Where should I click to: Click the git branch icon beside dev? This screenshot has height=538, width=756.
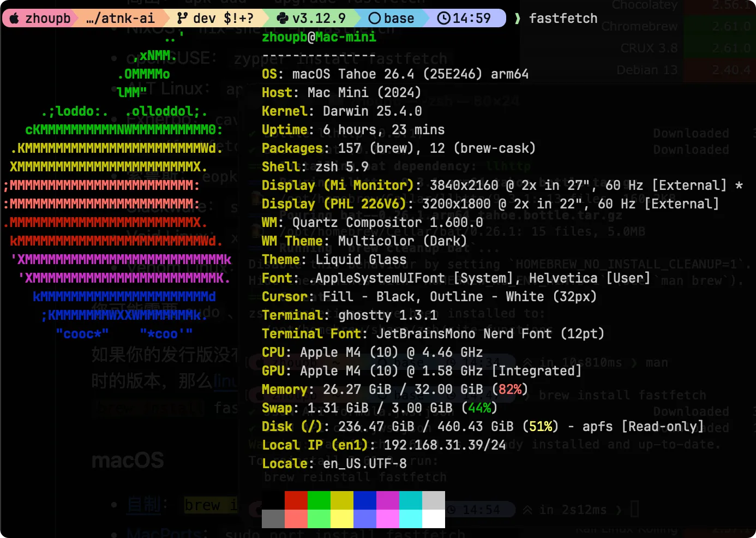(x=183, y=18)
